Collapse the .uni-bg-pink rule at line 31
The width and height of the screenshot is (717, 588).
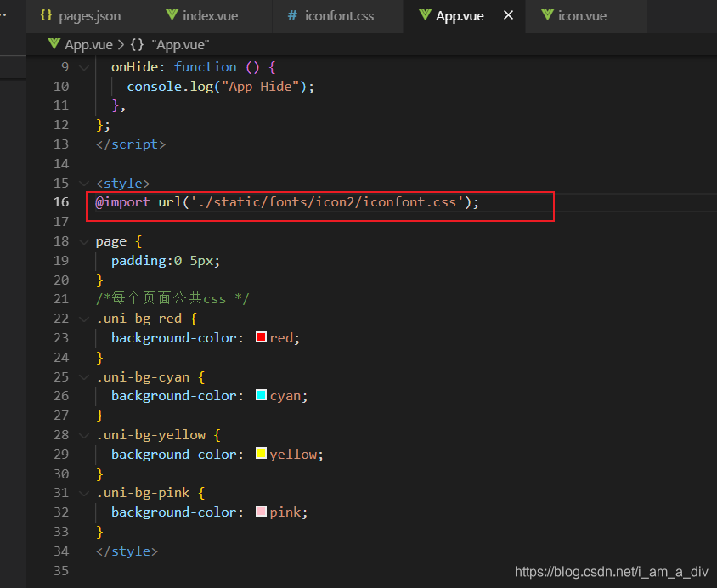[84, 493]
